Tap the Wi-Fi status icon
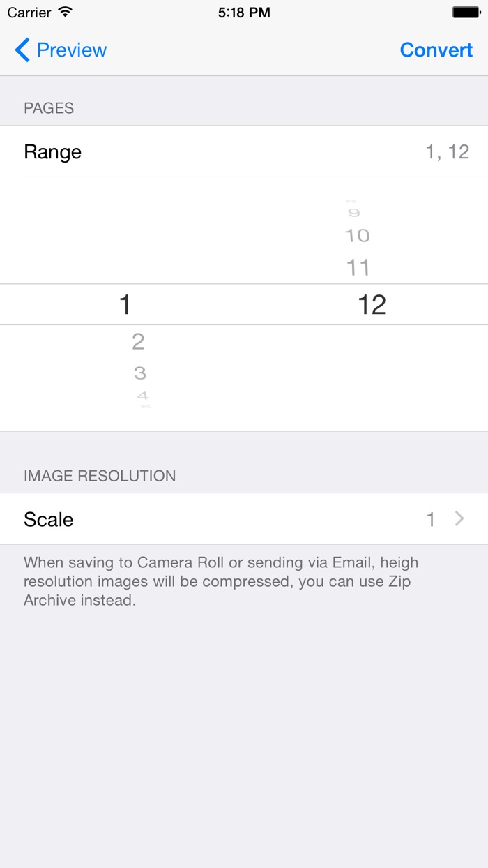Image resolution: width=488 pixels, height=868 pixels. (x=66, y=13)
